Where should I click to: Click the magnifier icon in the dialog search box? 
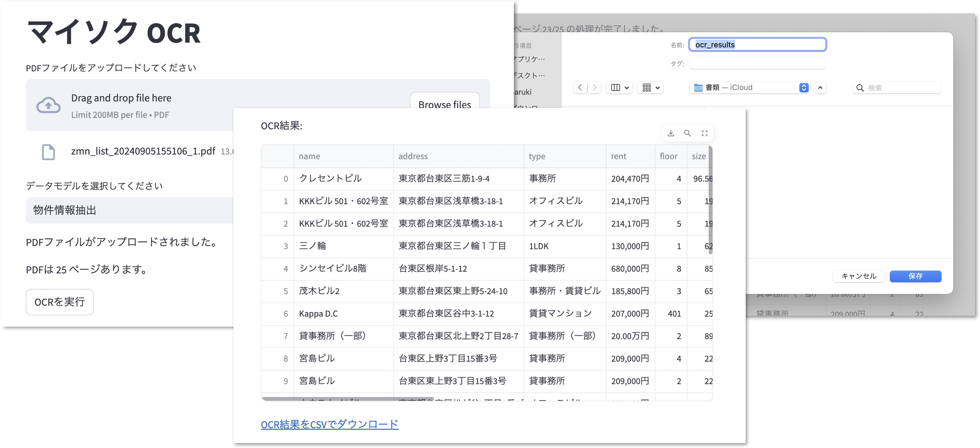point(860,88)
